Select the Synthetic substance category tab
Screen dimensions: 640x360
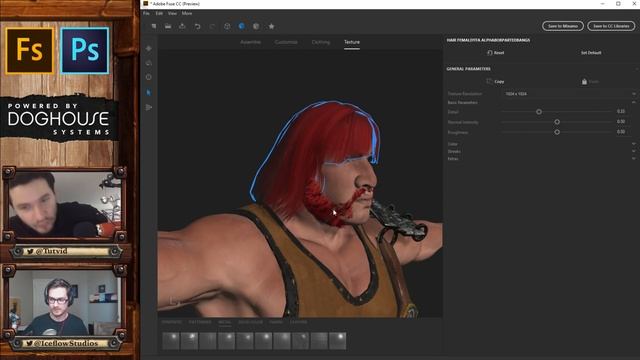point(171,322)
